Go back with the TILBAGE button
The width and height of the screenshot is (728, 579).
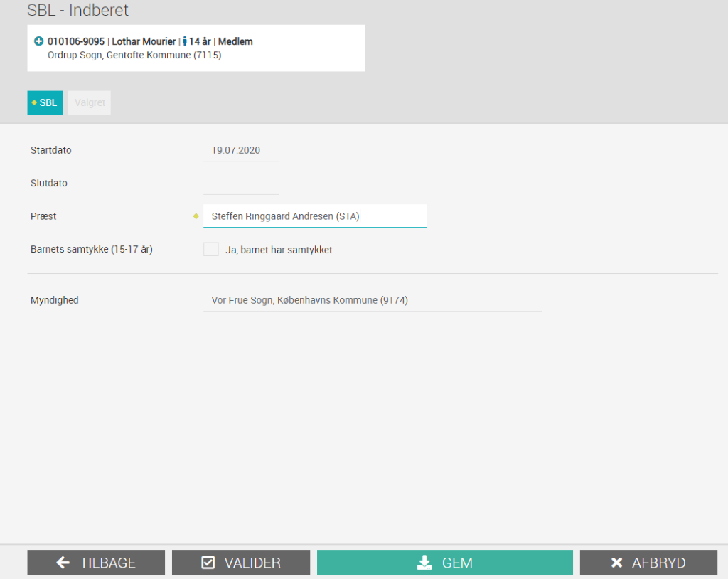click(x=96, y=562)
